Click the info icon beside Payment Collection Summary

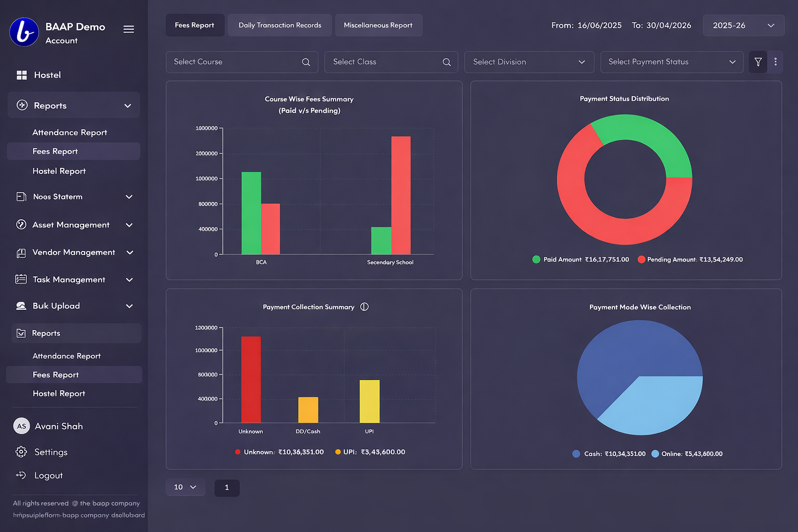point(364,307)
